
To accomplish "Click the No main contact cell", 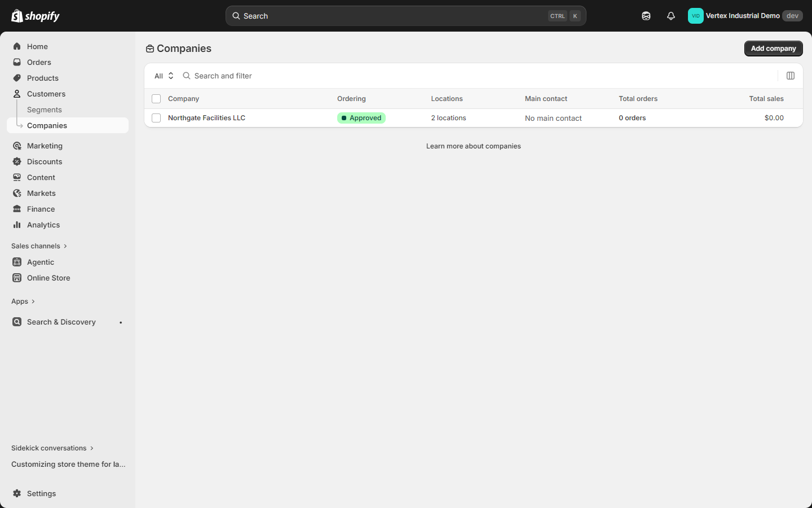I will (553, 119).
